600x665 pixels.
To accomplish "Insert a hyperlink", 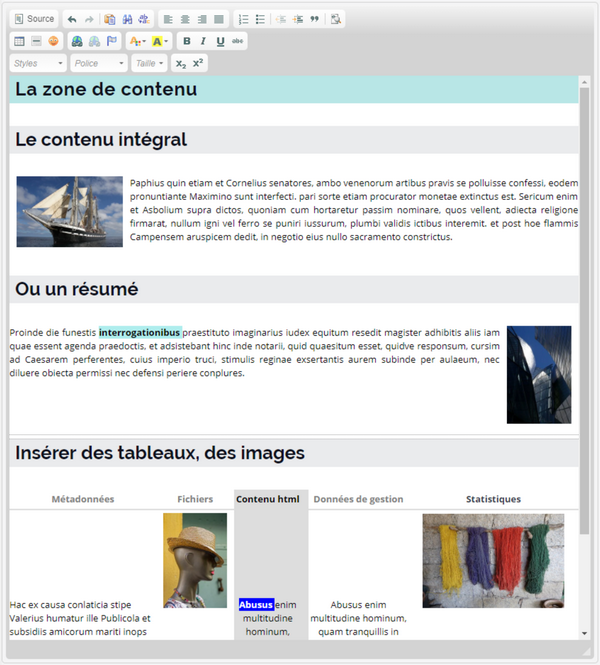I will [77, 41].
